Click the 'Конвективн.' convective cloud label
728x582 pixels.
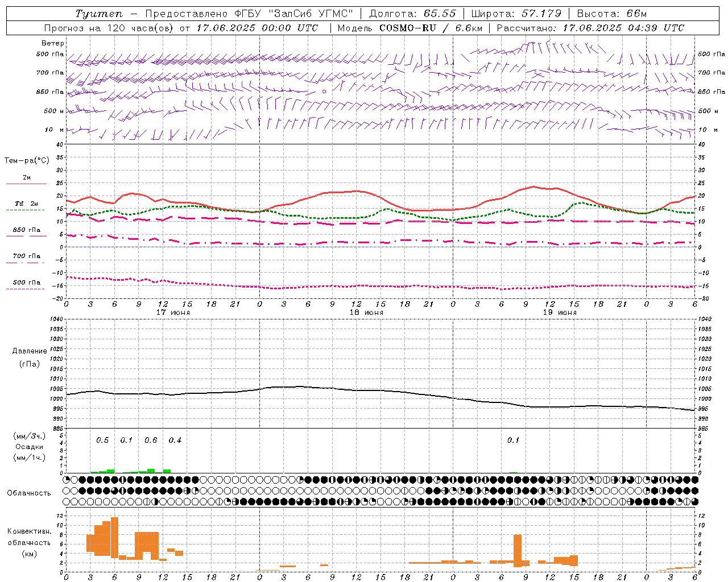pyautogui.click(x=29, y=531)
